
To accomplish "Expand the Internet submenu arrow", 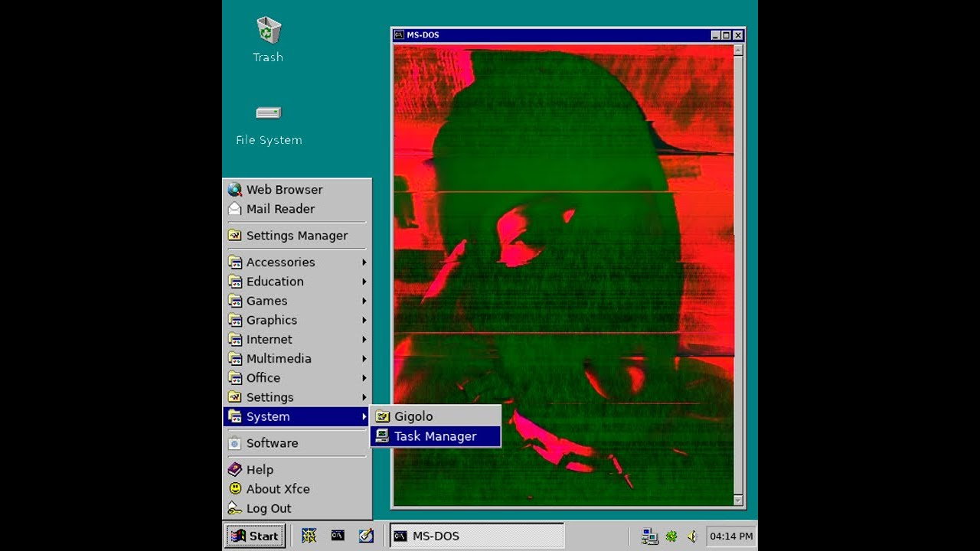I will [x=364, y=340].
